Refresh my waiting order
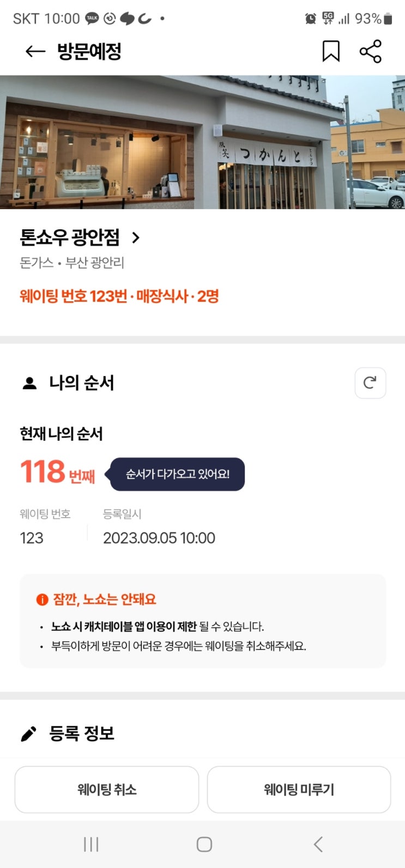This screenshot has height=868, width=405. [x=370, y=383]
